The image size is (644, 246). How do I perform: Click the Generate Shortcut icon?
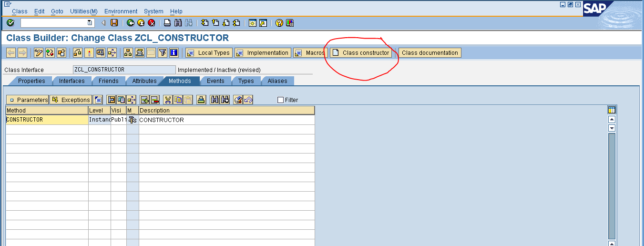tap(263, 22)
